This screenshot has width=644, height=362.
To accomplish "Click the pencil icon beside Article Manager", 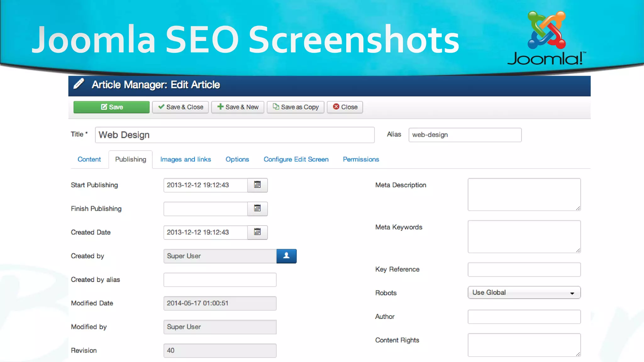I will coord(79,84).
